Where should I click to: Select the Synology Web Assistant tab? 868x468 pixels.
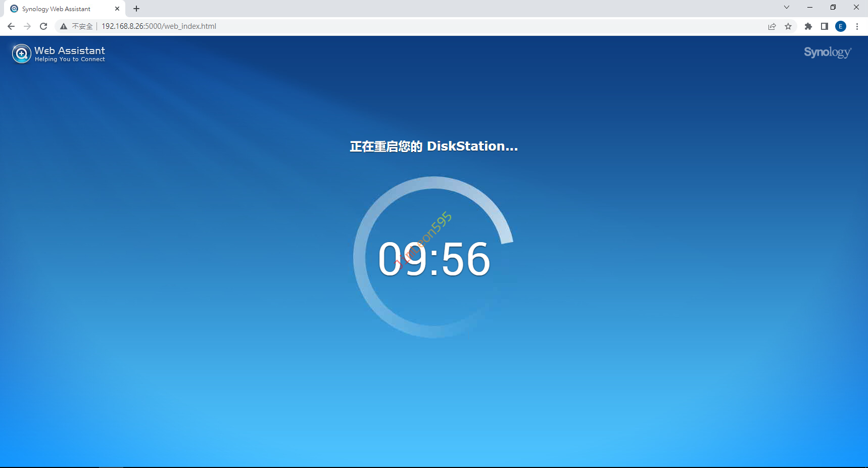[56, 9]
